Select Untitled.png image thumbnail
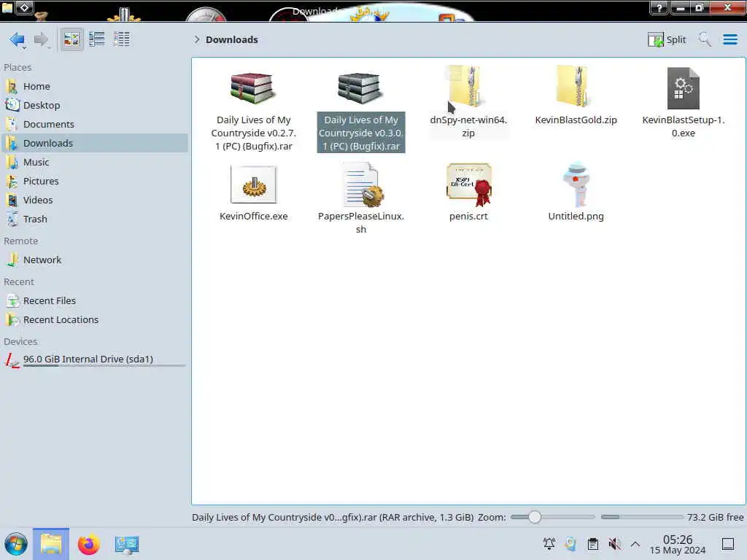The image size is (747, 560). click(576, 184)
